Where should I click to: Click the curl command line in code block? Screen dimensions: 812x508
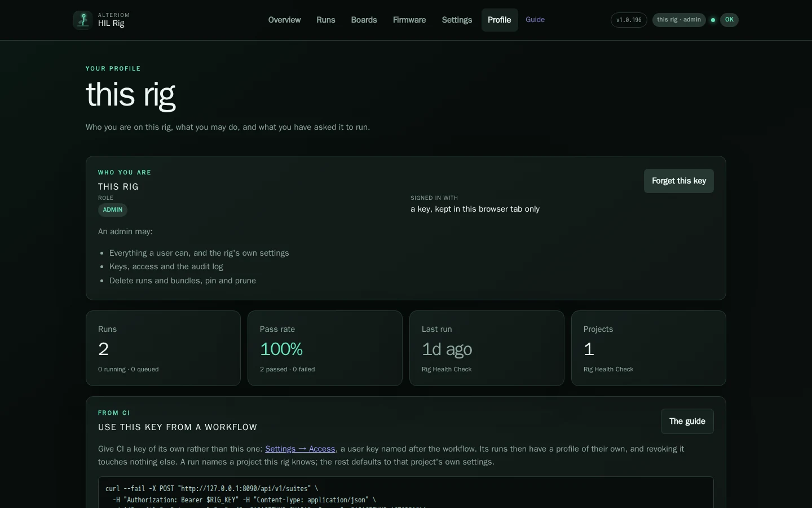[x=211, y=489]
